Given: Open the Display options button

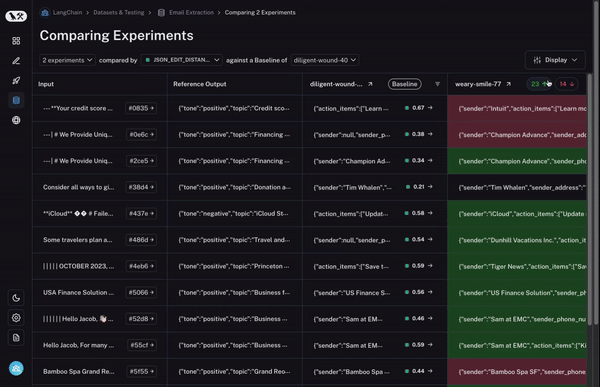Looking at the screenshot, I should coord(555,60).
